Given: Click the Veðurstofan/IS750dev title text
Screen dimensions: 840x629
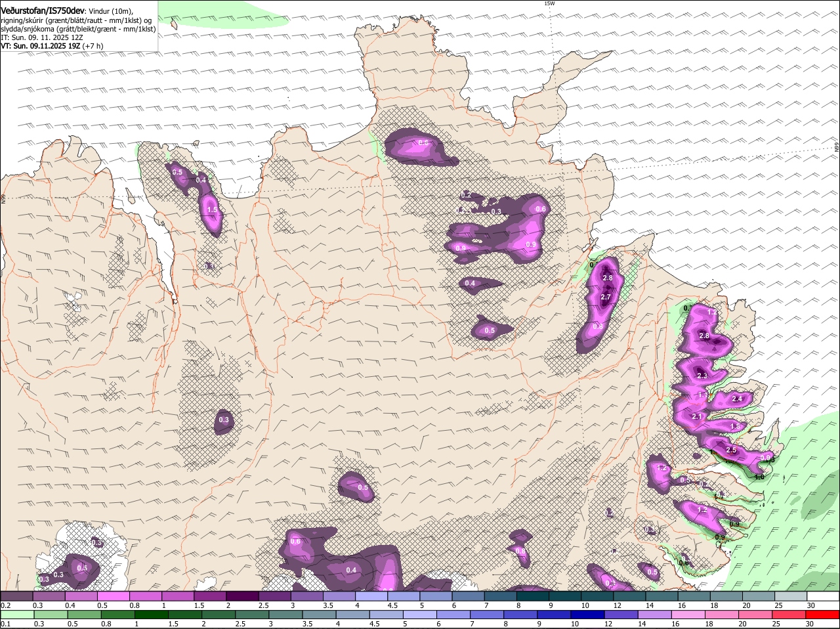Looking at the screenshot, I should (43, 11).
